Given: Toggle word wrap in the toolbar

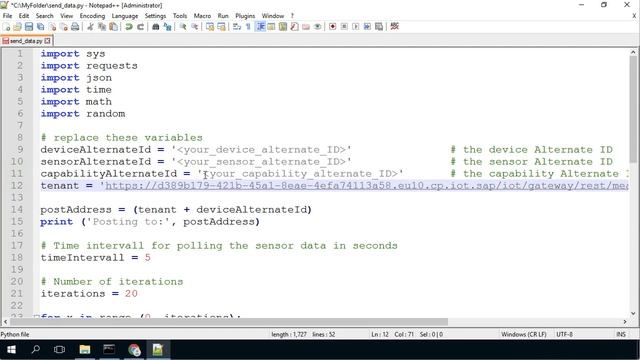Looking at the screenshot, I should [x=237, y=27].
